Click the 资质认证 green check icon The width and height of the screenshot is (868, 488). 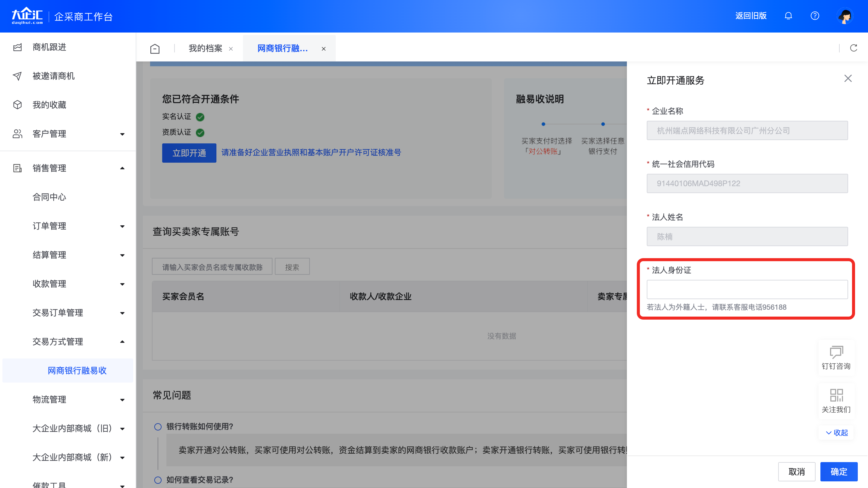pos(200,132)
